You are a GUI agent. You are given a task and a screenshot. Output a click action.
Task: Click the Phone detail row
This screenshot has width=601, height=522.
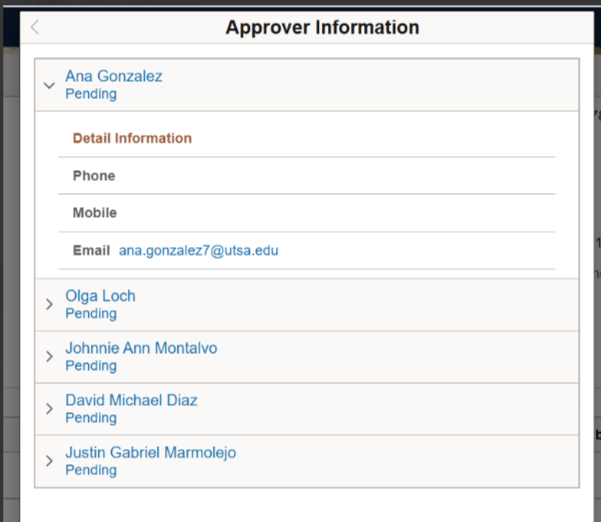tap(307, 176)
